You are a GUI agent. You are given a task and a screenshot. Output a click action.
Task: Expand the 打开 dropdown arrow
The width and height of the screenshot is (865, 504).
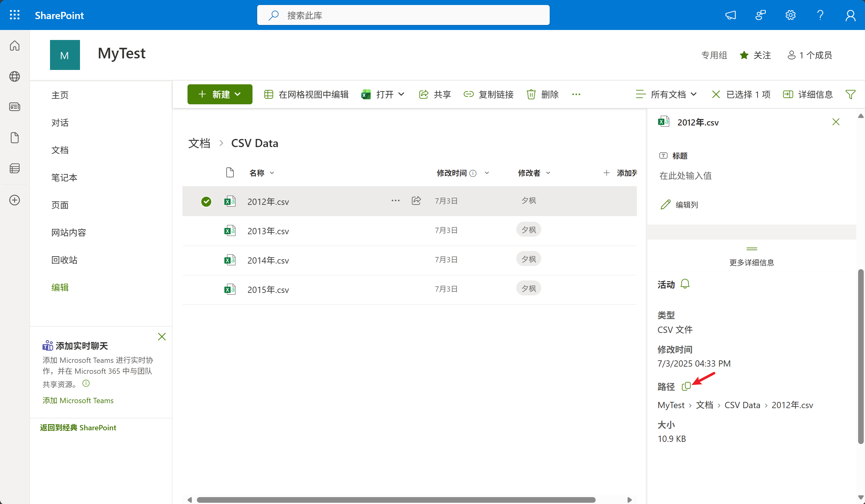pos(401,94)
